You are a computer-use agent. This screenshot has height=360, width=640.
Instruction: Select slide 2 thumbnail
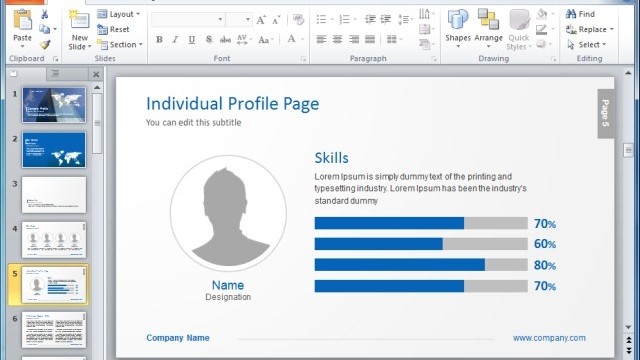54,150
